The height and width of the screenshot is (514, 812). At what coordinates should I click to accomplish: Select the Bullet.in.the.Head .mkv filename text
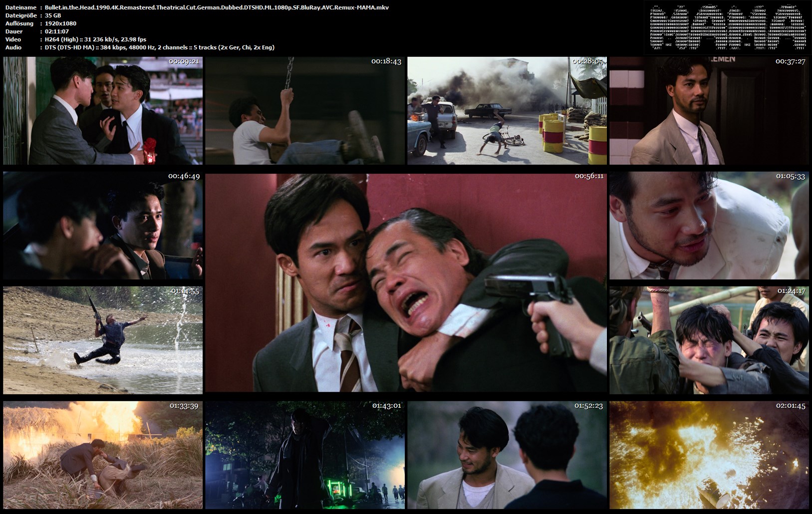point(217,7)
